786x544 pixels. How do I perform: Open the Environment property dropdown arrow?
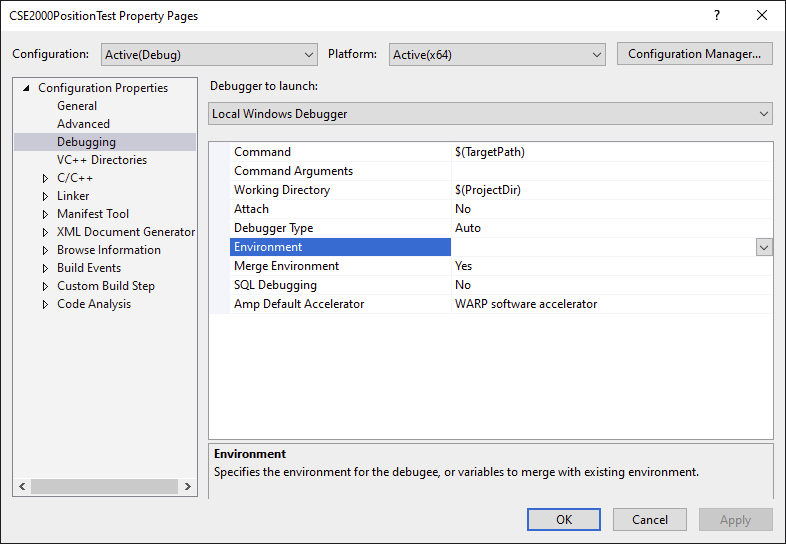pos(764,247)
